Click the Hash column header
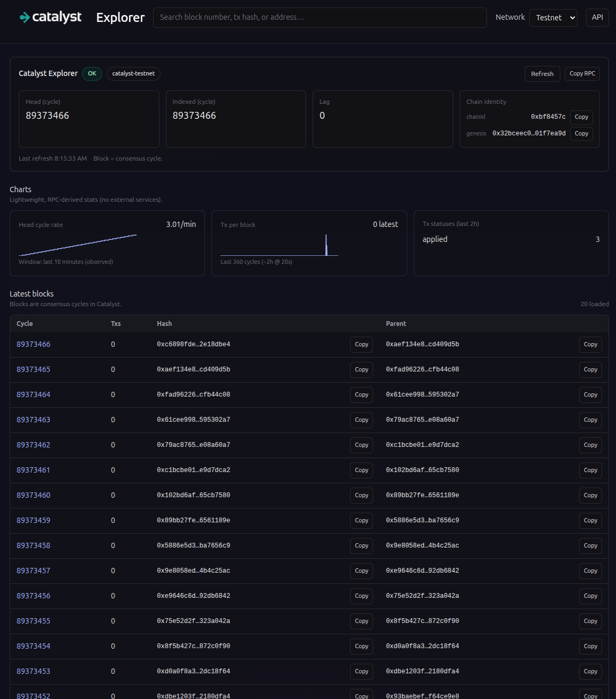 [x=164, y=324]
